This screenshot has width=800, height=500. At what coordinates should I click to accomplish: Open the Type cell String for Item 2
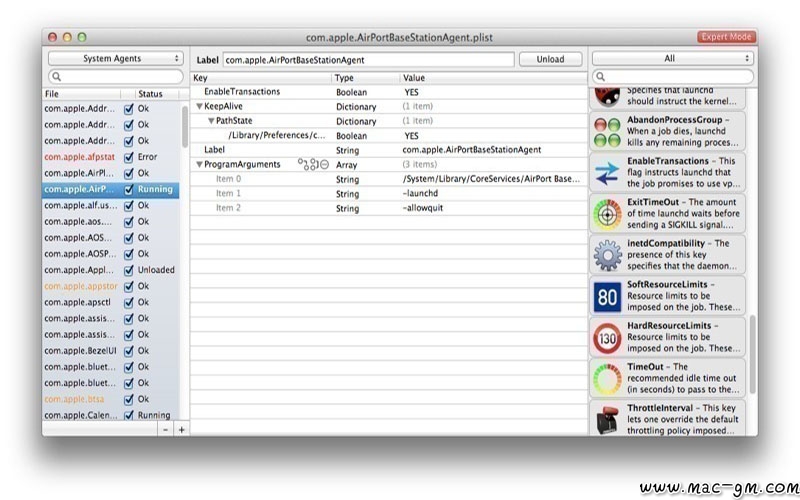pyautogui.click(x=347, y=209)
